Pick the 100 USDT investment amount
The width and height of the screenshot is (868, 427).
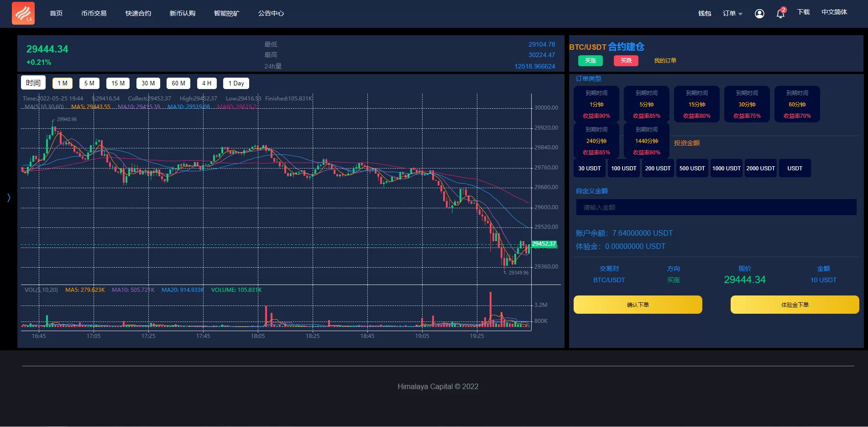(623, 169)
